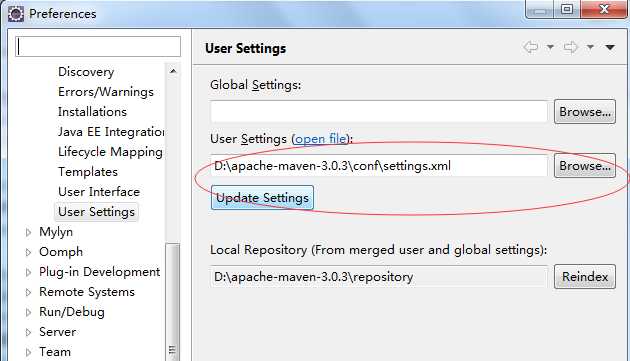
Task: Open the User Settings view menu triangle
Action: click(x=610, y=47)
